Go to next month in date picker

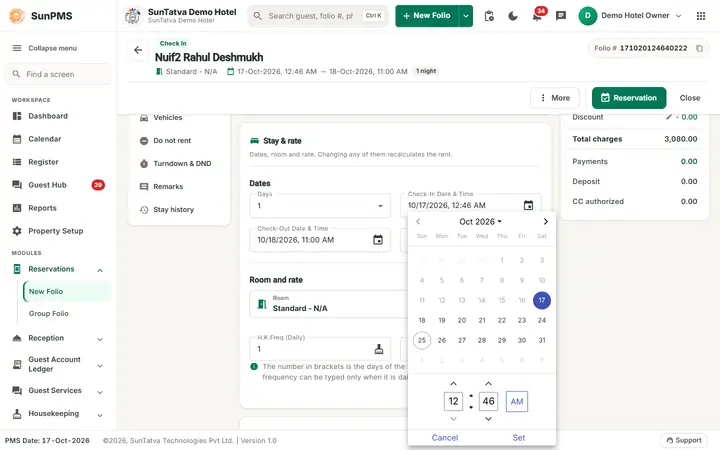coord(546,222)
